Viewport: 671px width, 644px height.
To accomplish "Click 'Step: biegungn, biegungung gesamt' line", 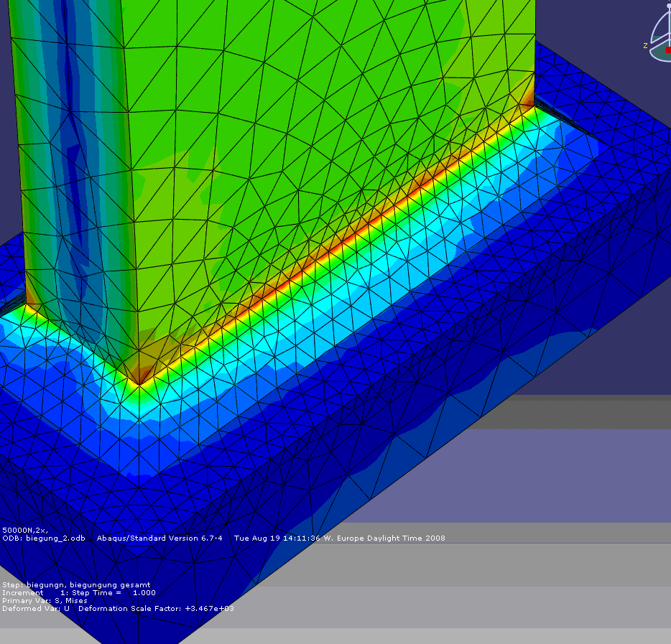I will (76, 585).
